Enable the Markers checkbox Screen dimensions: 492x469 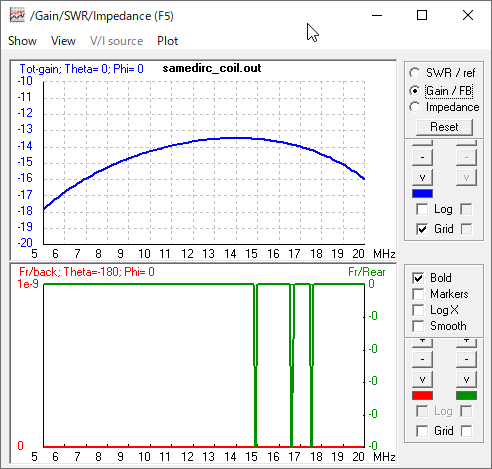[418, 294]
